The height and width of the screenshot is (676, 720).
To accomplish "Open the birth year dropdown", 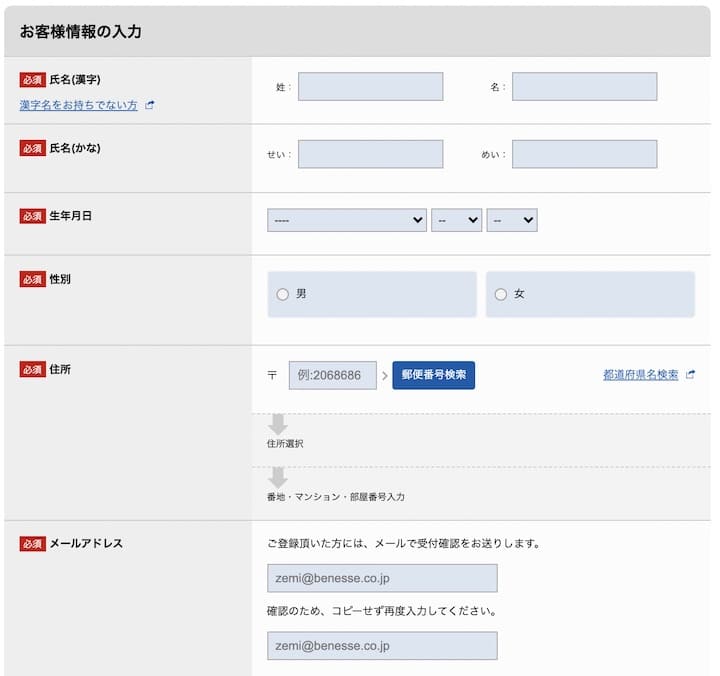I will (x=346, y=220).
